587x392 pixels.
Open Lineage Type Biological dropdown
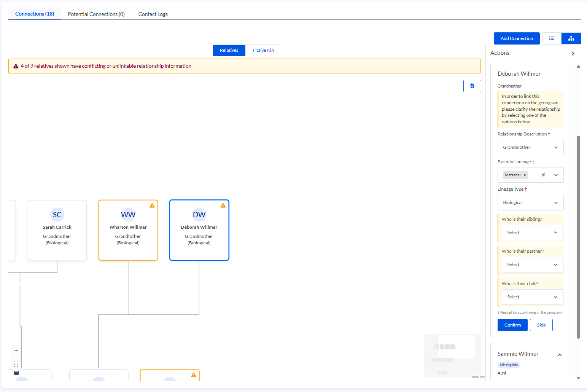pos(531,202)
